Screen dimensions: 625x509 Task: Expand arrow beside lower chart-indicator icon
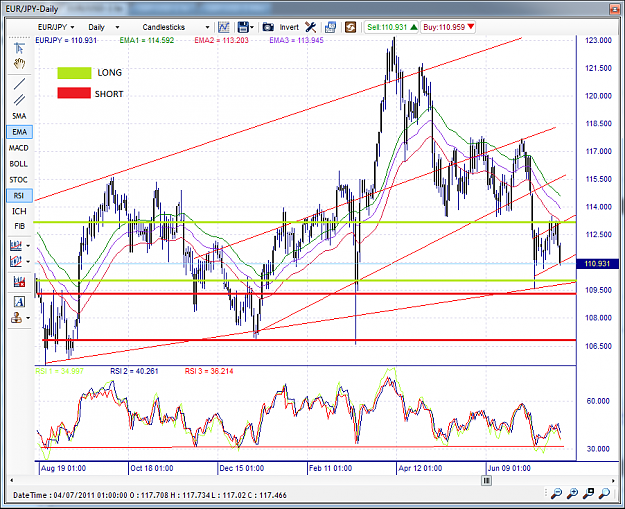click(x=28, y=262)
